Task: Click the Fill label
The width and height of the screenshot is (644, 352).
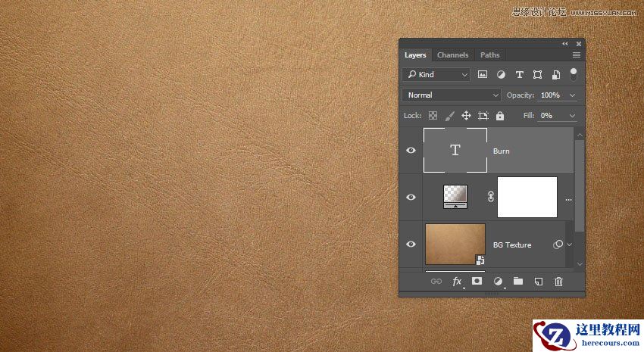Action: 529,116
